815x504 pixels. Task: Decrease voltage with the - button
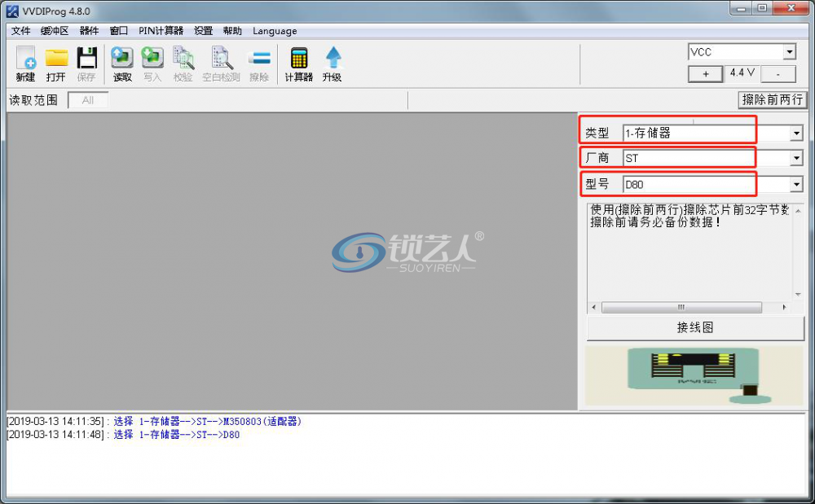tap(778, 74)
